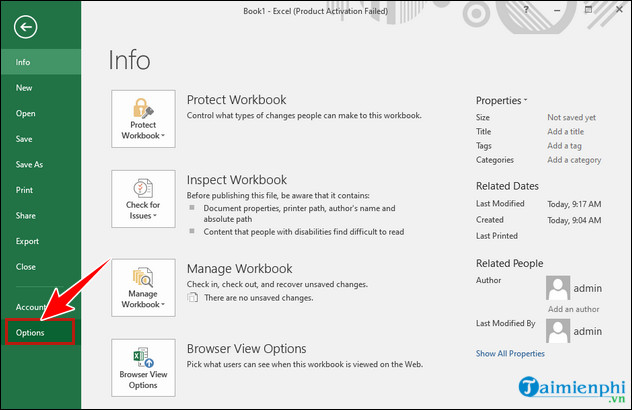Image resolution: width=632 pixels, height=410 pixels.
Task: Click the Author admin avatar icon
Action: [x=558, y=288]
